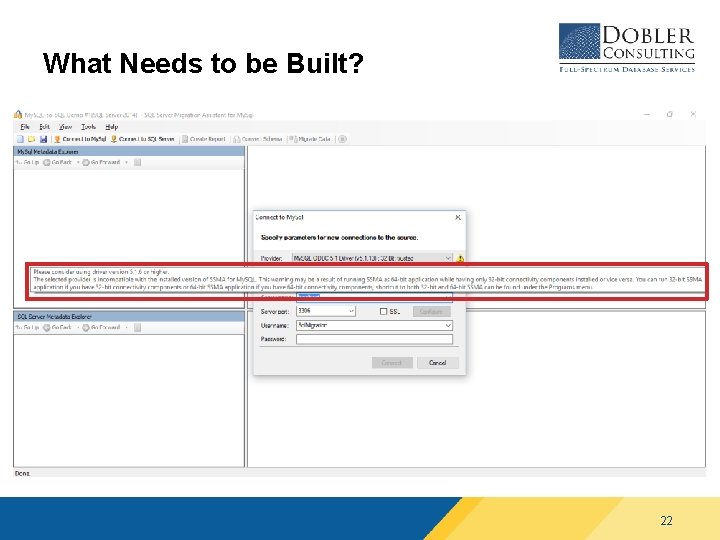Click the yellow warning icon beside Provider
Image resolution: width=720 pixels, height=540 pixels.
point(460,259)
